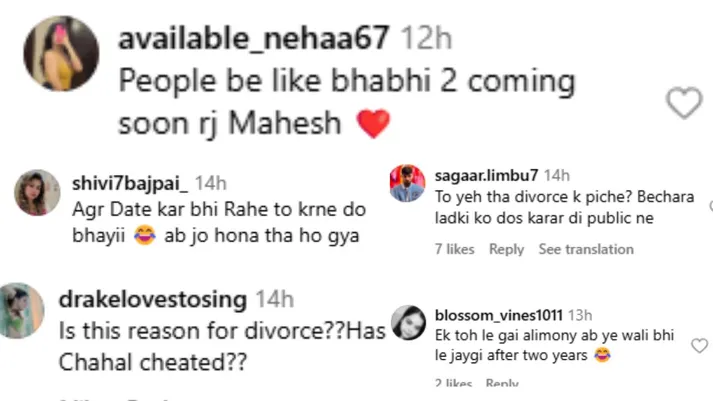Open drakelovestosing's profile avatar
This screenshot has width=713, height=401.
click(x=22, y=311)
